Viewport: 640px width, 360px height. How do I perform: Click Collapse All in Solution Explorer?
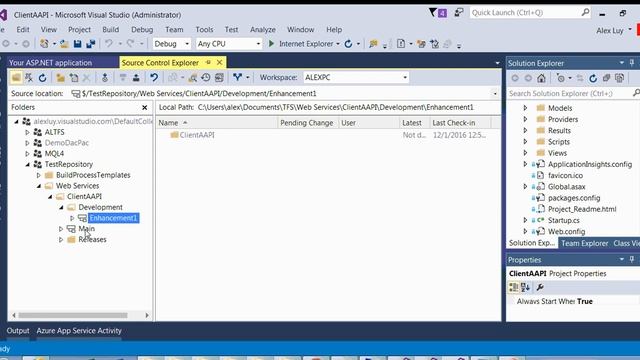[607, 78]
